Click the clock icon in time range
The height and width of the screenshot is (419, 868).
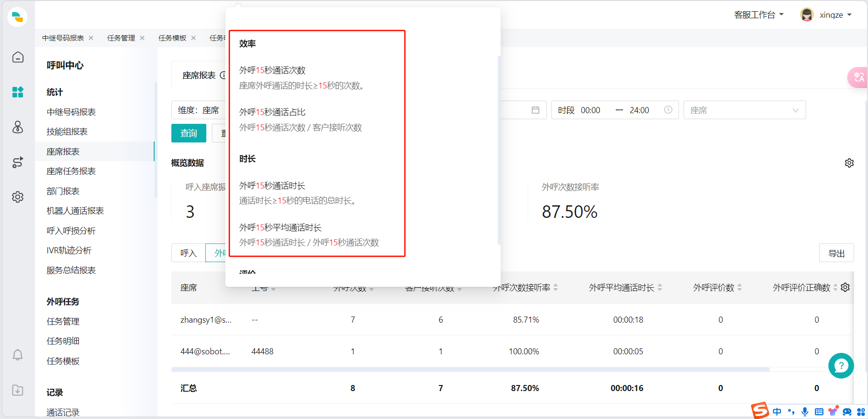(x=668, y=110)
